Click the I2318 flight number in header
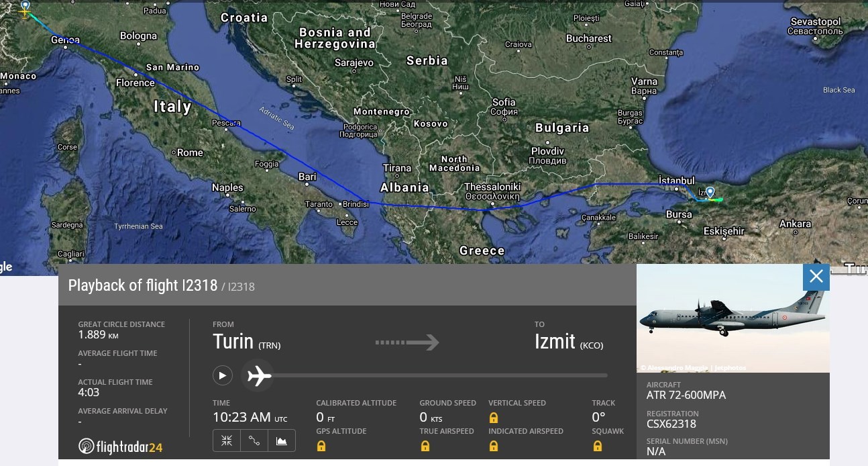868x466 pixels. (x=199, y=285)
